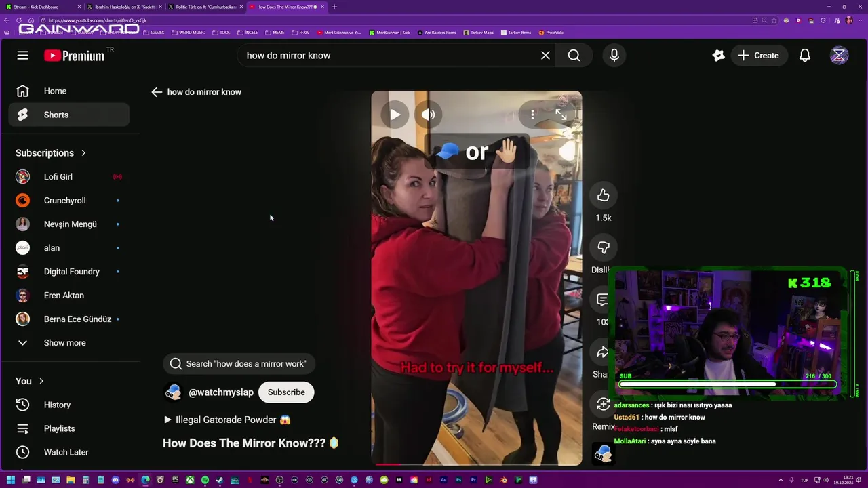868x488 pixels.
Task: Expand Show more subscriptions
Action: point(68,343)
